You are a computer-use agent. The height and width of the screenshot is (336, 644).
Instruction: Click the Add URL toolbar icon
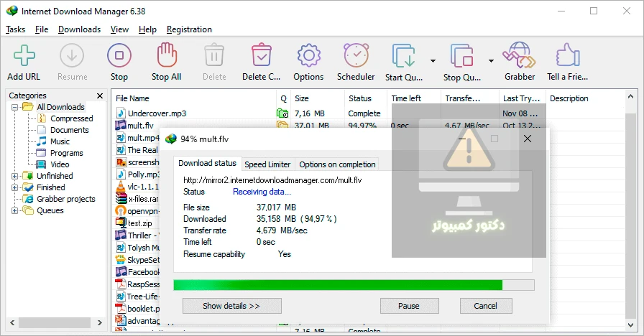point(24,55)
